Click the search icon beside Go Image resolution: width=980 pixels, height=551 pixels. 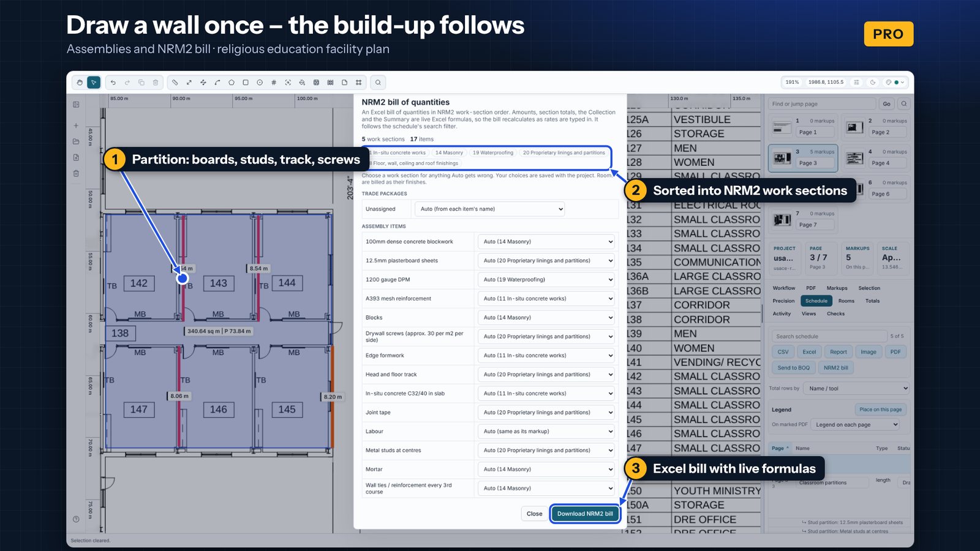point(904,103)
